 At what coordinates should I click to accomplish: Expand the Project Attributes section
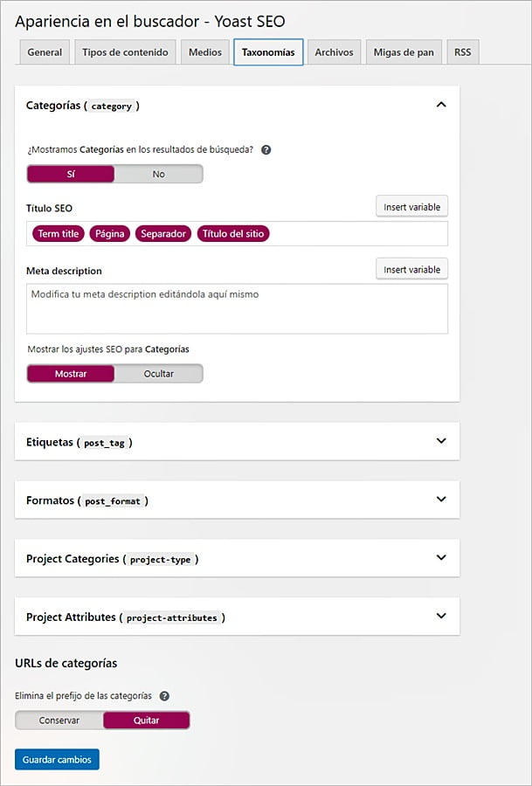pos(441,616)
